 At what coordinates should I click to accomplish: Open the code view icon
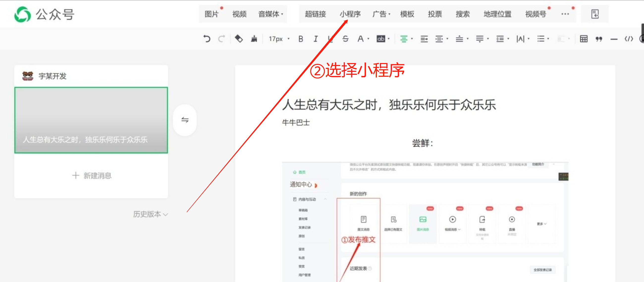[628, 39]
